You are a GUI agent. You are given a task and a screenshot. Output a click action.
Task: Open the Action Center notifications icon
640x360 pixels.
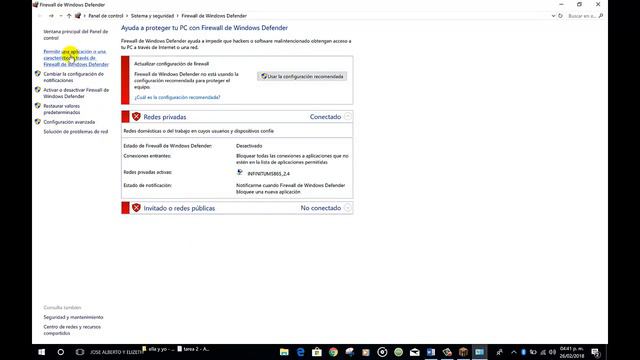click(x=596, y=352)
